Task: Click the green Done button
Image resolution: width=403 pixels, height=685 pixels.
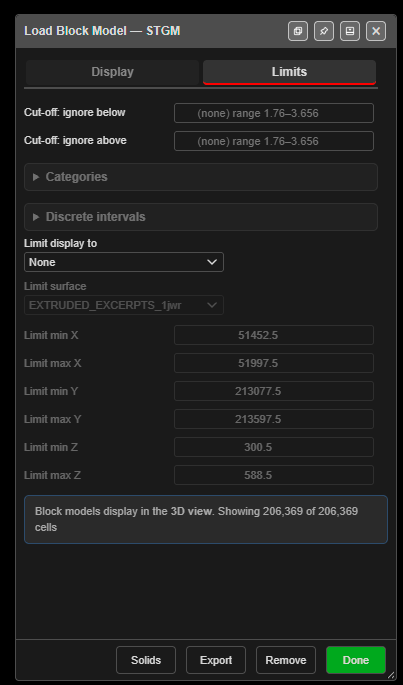Action: pyautogui.click(x=356, y=660)
